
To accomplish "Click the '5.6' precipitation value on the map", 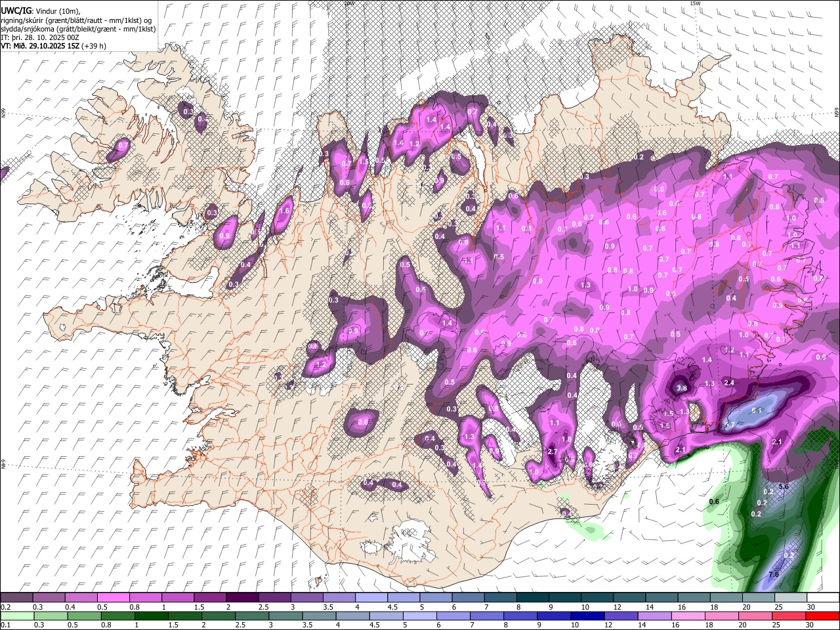I will (784, 486).
